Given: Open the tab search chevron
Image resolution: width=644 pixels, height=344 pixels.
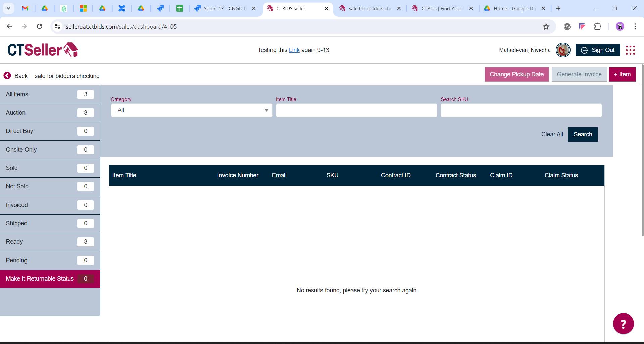Looking at the screenshot, I should coord(8,8).
